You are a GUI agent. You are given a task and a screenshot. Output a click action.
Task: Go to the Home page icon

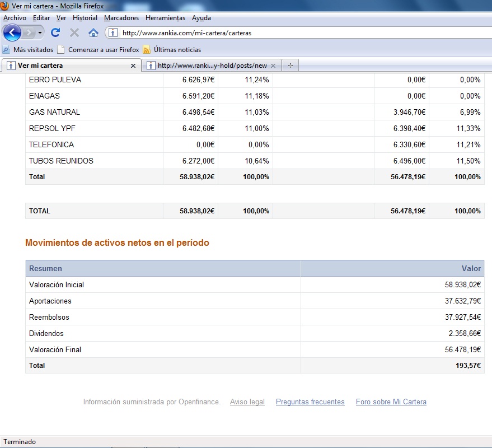(x=93, y=32)
